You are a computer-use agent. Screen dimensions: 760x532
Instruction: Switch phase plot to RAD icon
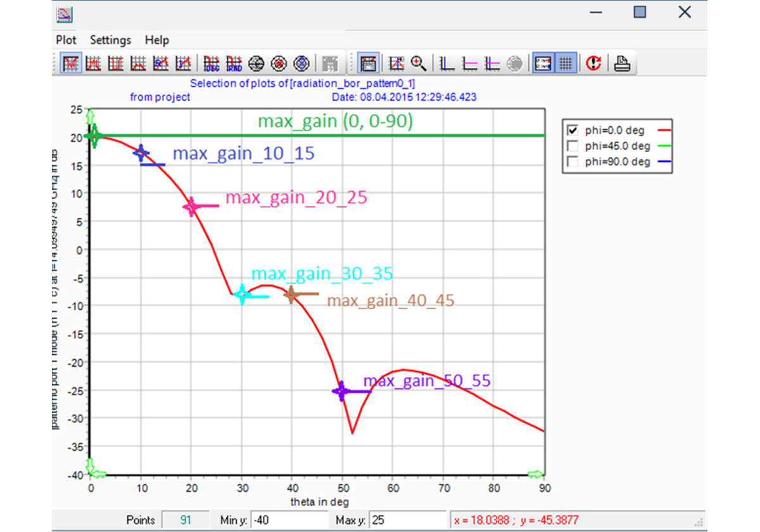(x=234, y=63)
